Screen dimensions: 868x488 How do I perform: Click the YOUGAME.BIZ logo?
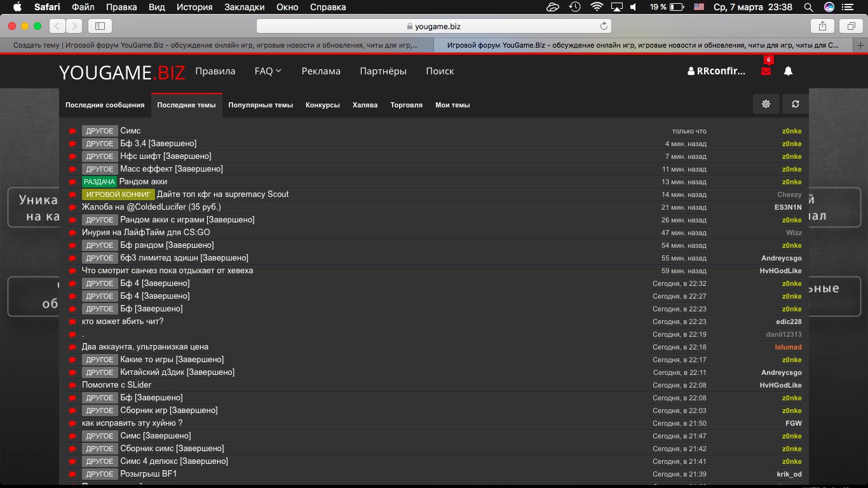(122, 72)
